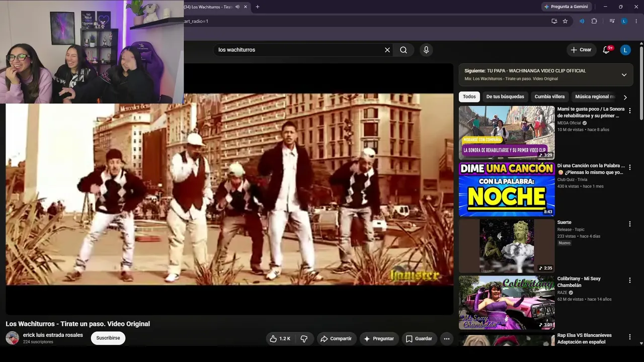The height and width of the screenshot is (362, 644).
Task: Open the Suerte video title
Action: click(x=564, y=222)
